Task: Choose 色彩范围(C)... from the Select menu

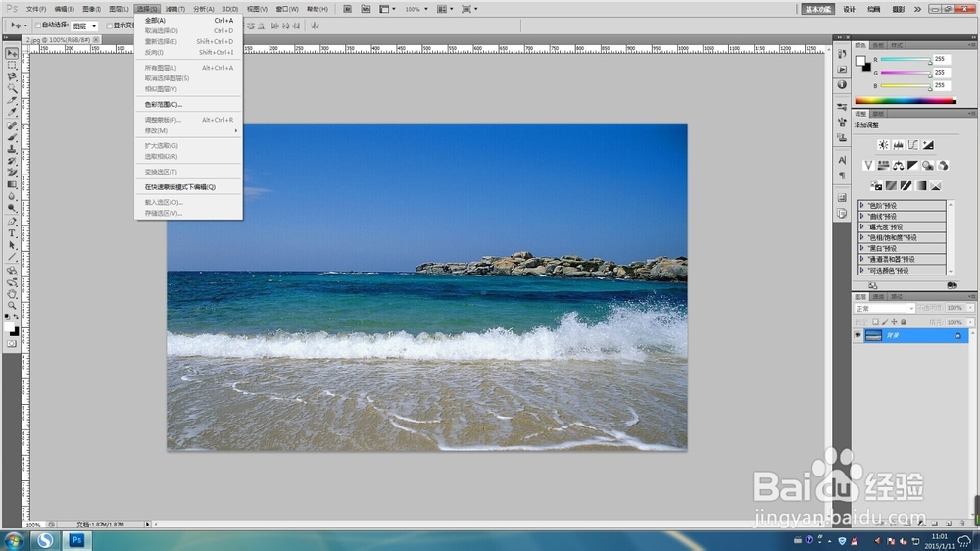Action: click(x=164, y=104)
